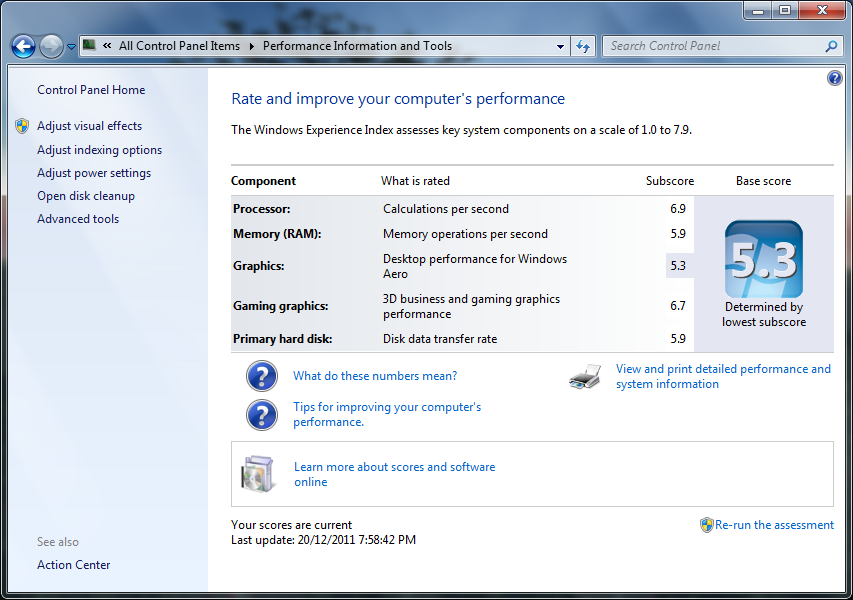The width and height of the screenshot is (853, 600).
Task: Open Adjust visual effects link
Action: (x=89, y=126)
